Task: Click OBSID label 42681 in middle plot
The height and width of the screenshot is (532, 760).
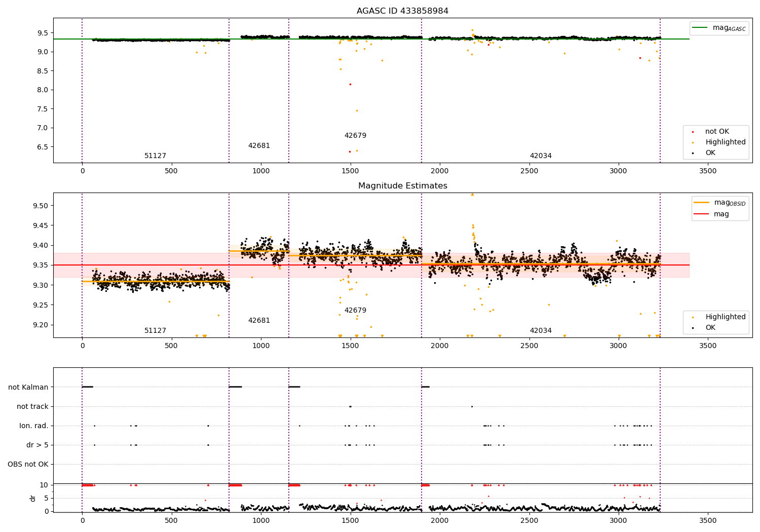Action: [259, 321]
